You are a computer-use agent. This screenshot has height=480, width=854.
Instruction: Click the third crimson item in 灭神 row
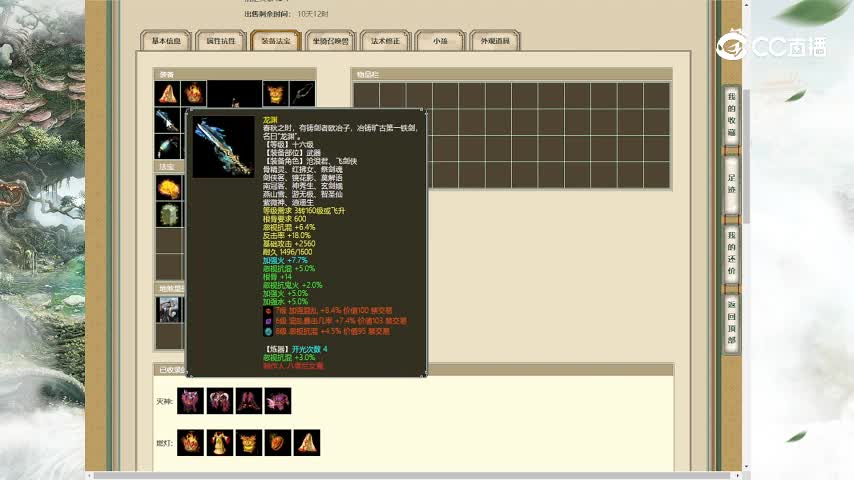(249, 401)
